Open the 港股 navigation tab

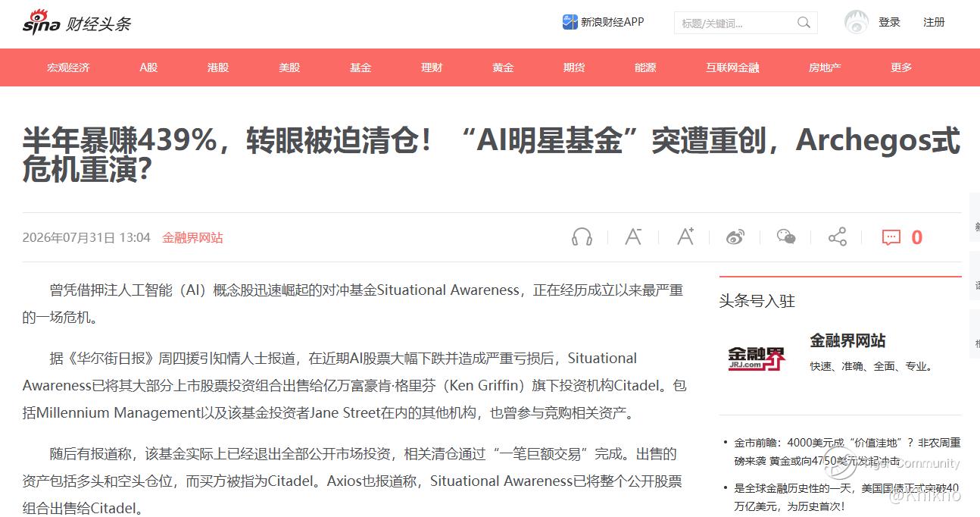point(218,67)
